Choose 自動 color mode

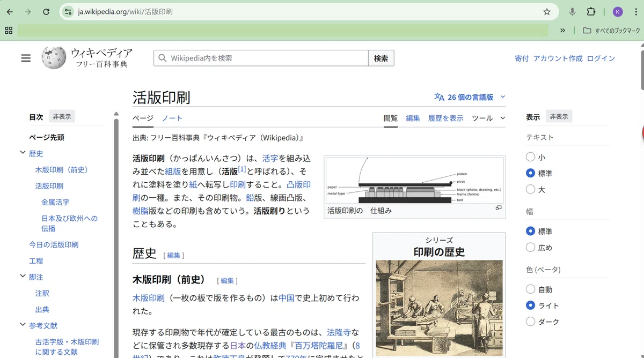click(530, 289)
